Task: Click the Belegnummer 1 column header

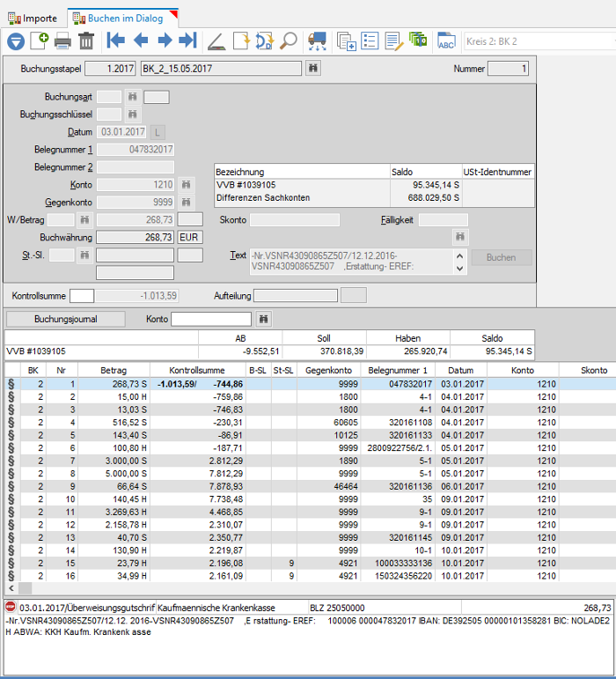Action: (398, 370)
